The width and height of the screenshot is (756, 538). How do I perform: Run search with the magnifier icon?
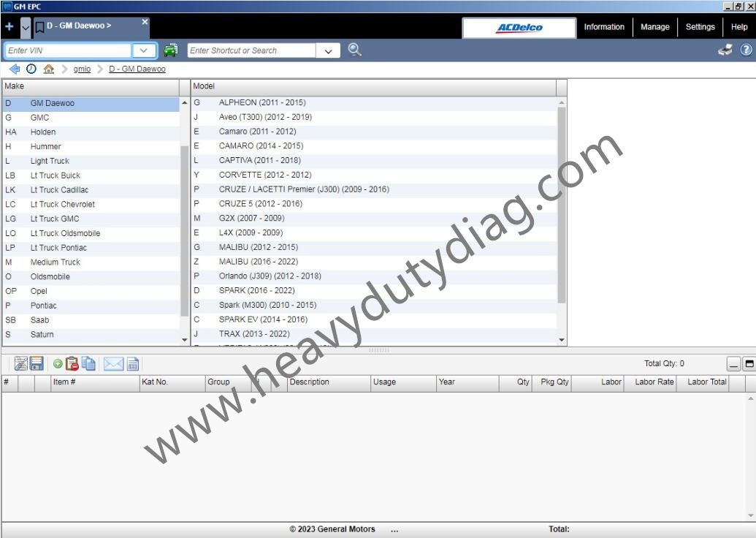[354, 50]
